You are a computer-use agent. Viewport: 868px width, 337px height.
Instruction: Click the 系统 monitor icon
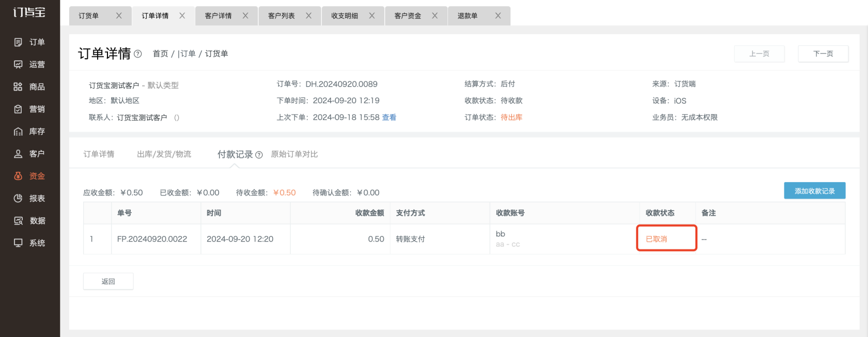[18, 243]
